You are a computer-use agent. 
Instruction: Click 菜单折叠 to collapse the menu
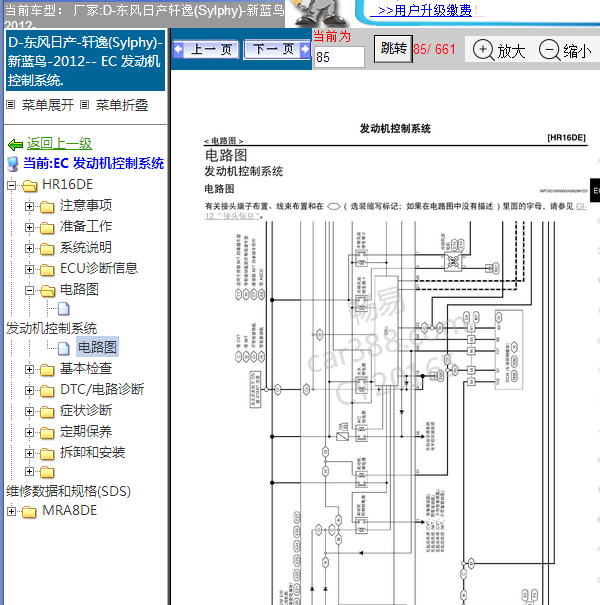pyautogui.click(x=122, y=105)
